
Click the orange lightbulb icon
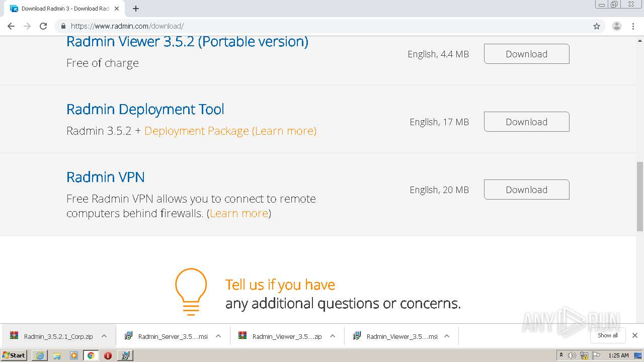[x=191, y=292]
